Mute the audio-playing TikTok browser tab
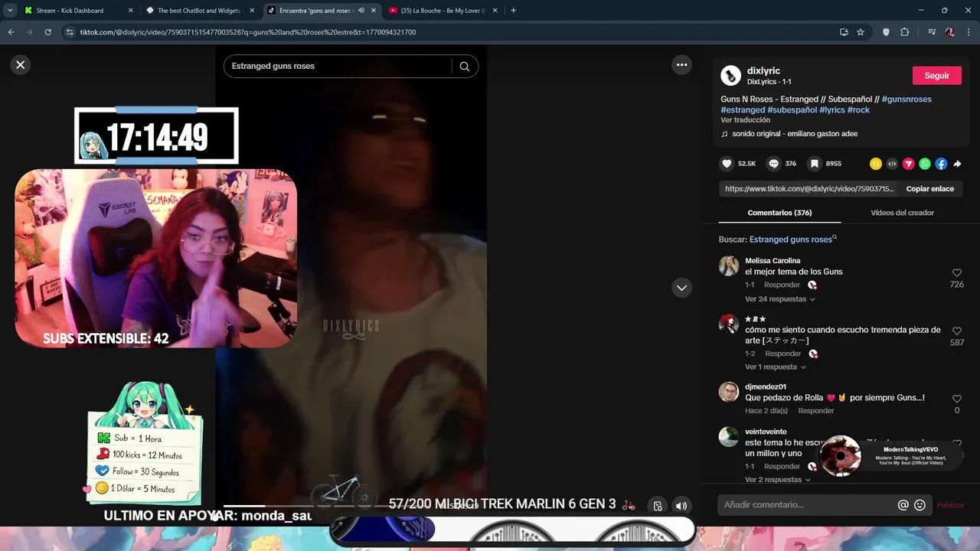This screenshot has width=980, height=551. tap(361, 11)
